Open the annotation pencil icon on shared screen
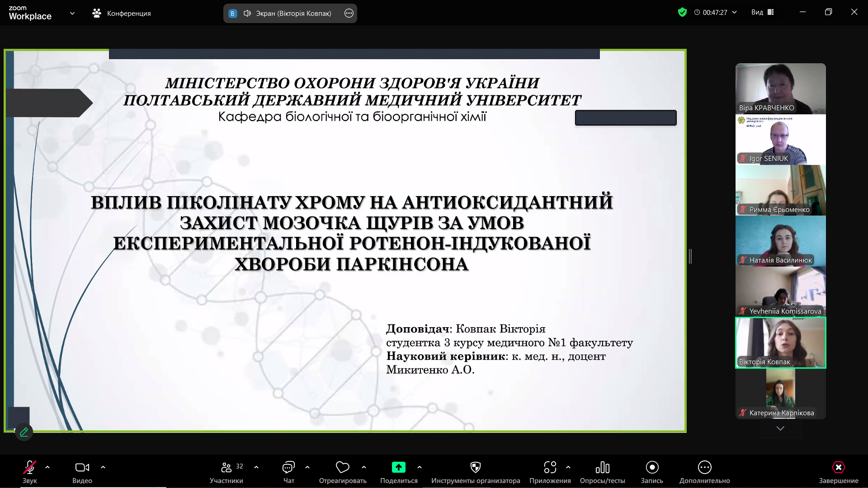The width and height of the screenshot is (868, 488). coord(24,432)
